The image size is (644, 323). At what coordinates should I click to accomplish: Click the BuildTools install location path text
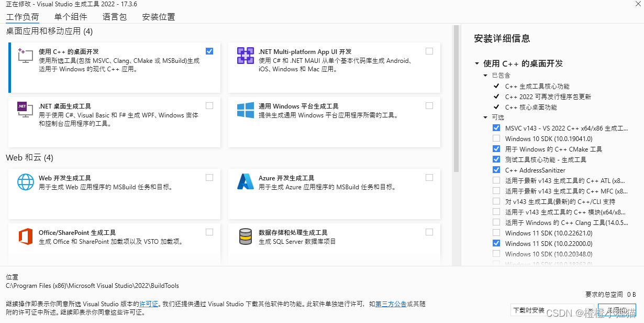(x=92, y=286)
